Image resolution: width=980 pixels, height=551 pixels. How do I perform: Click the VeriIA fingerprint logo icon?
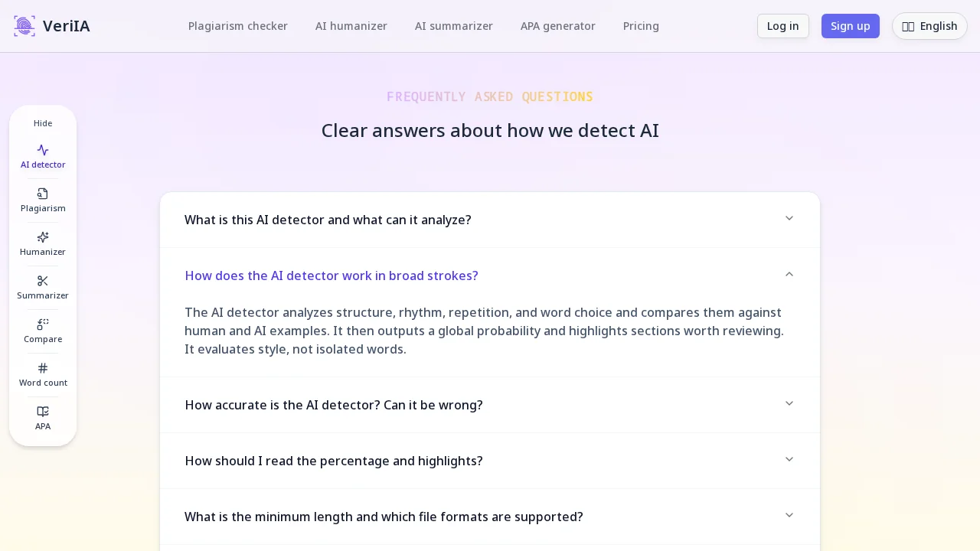coord(24,26)
